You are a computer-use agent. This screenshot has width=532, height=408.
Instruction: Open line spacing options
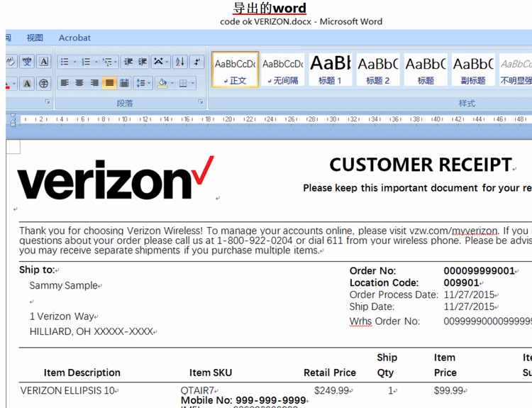pos(140,83)
